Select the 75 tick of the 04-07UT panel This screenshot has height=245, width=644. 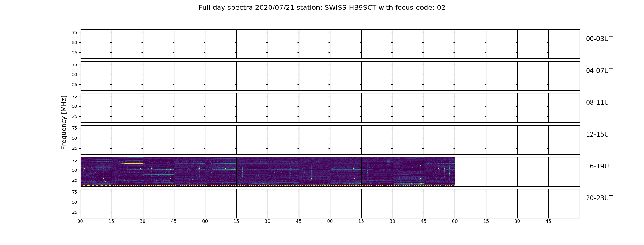75,64
